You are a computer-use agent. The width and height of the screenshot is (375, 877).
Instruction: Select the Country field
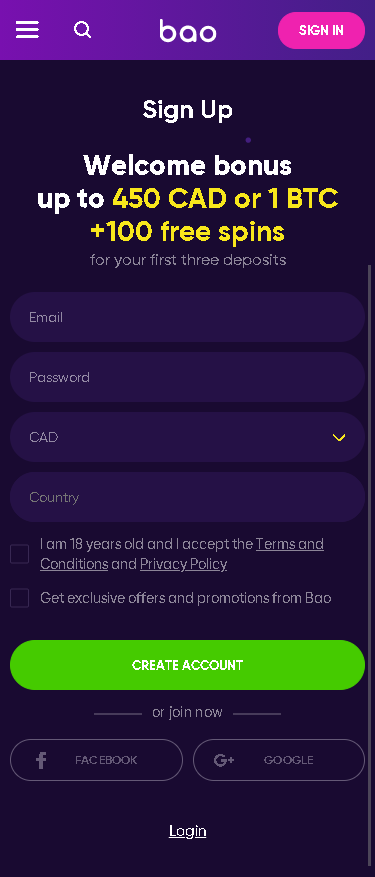[x=188, y=497]
